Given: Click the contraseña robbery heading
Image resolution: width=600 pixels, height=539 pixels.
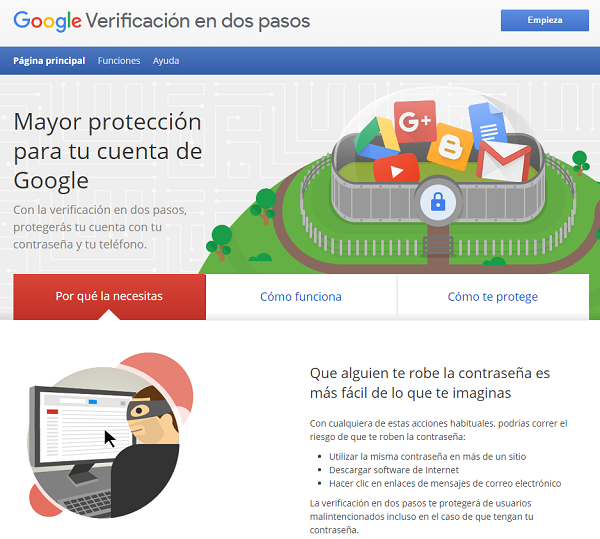Looking at the screenshot, I should [x=430, y=383].
